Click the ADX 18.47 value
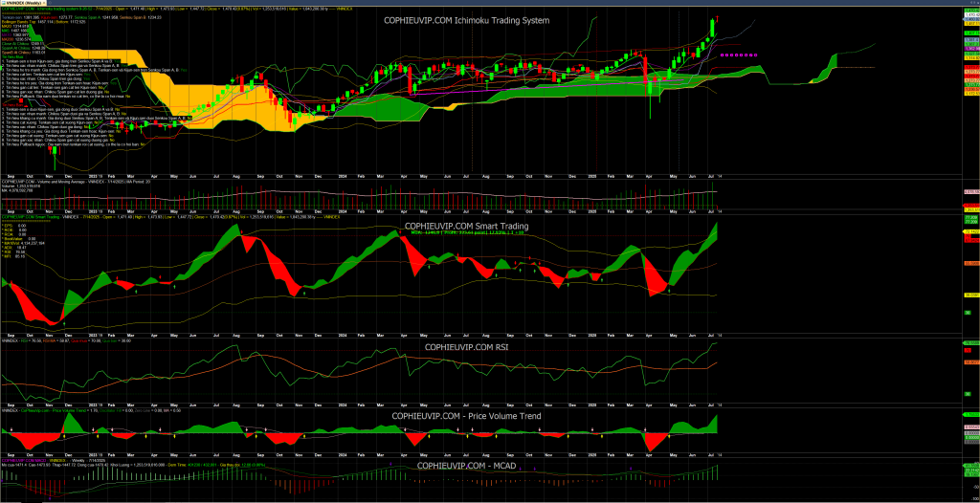Image resolution: width=980 pixels, height=503 pixels. [21, 248]
